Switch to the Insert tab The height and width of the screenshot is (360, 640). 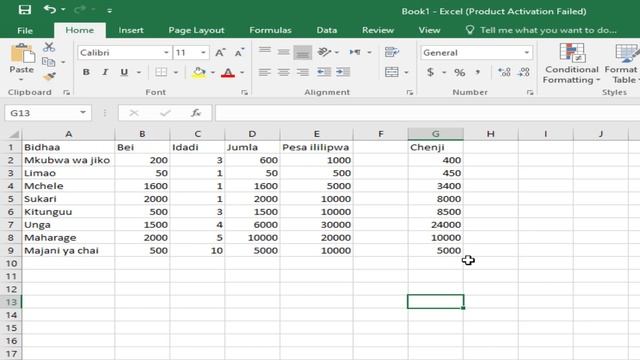[131, 30]
